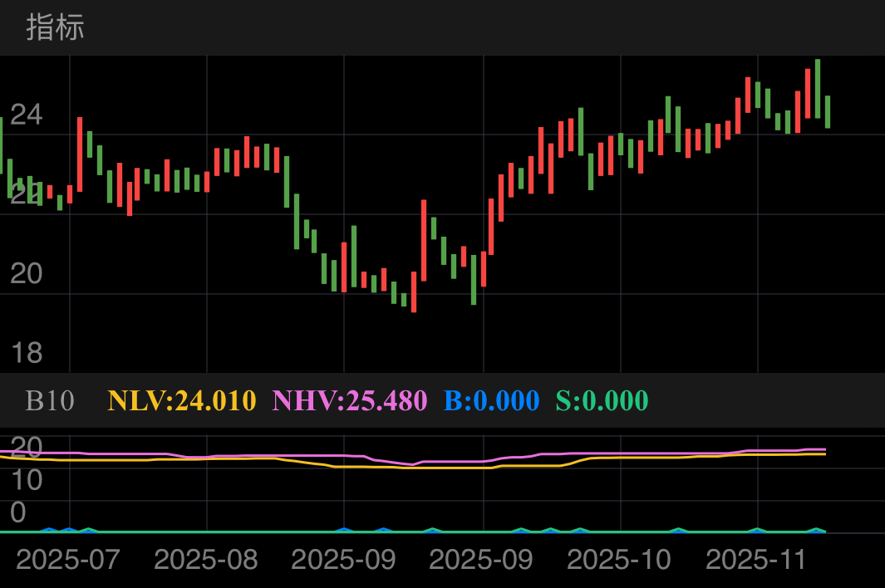Click the B10 indicator name label
The image size is (885, 588).
coord(50,400)
